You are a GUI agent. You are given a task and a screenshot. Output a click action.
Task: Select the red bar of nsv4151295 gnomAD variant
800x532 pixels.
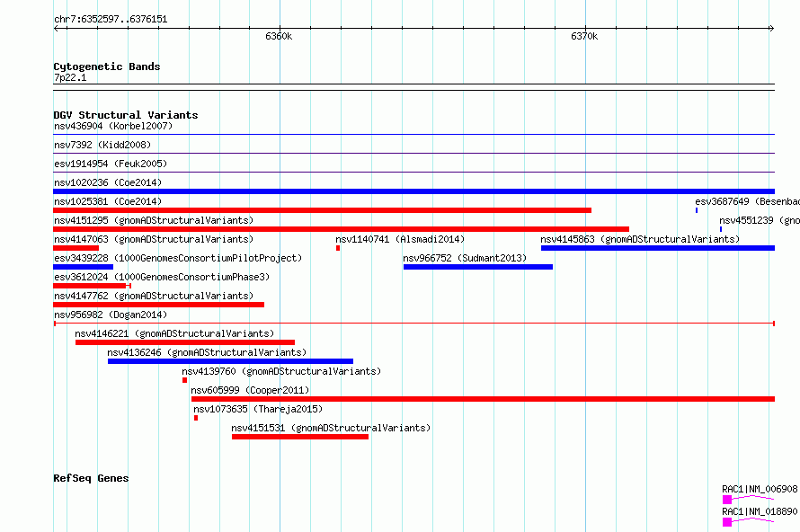(x=341, y=229)
